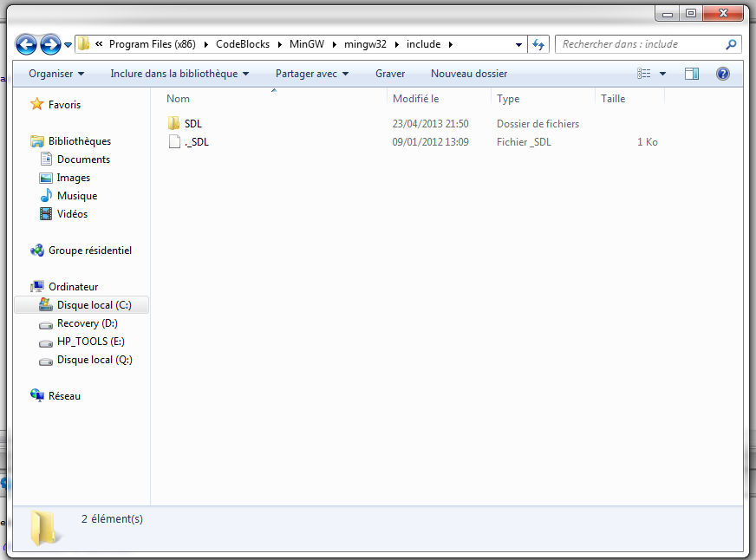
Task: Click Graver in the toolbar
Action: click(390, 74)
